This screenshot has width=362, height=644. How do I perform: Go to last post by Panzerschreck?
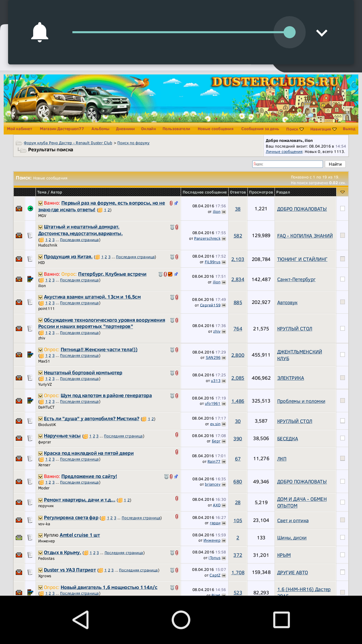(x=224, y=239)
